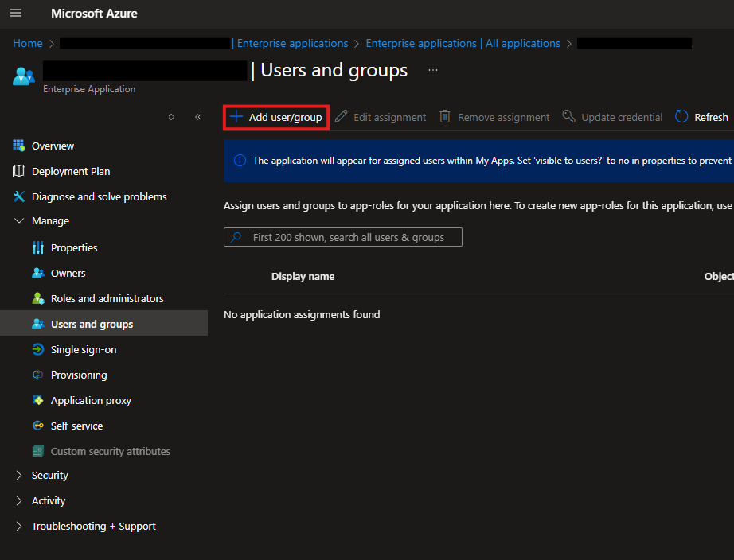Click the Roles and administrators icon
734x560 pixels.
(x=38, y=298)
